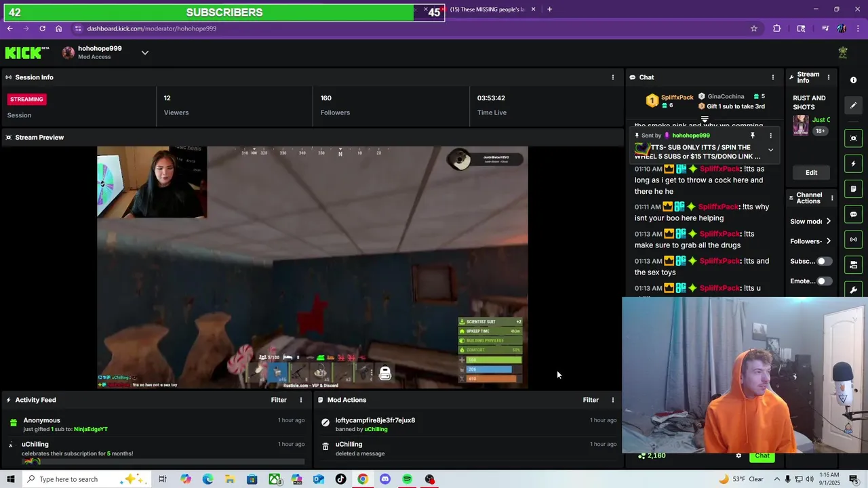The width and height of the screenshot is (868, 488).
Task: Click the Kick logo
Action: (27, 53)
